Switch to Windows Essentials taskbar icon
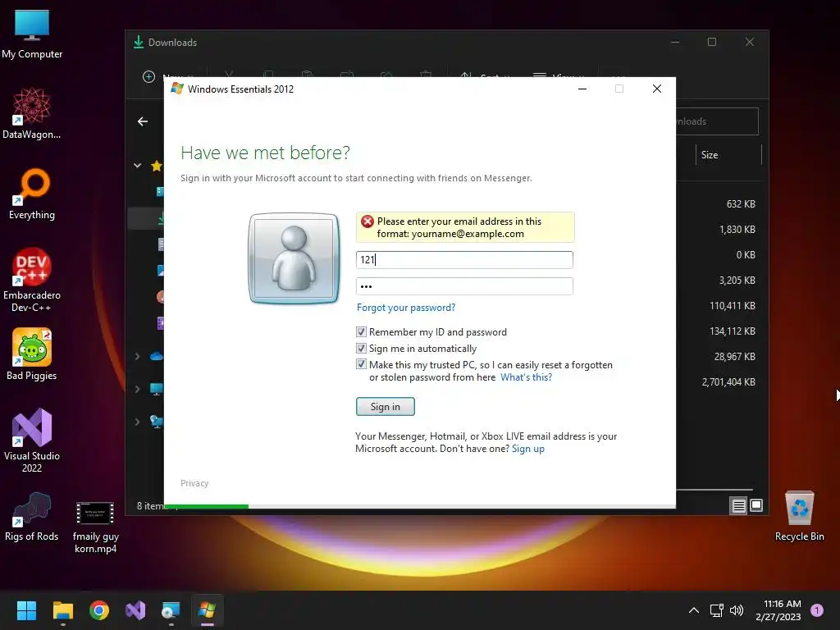This screenshot has width=840, height=630. (x=208, y=610)
